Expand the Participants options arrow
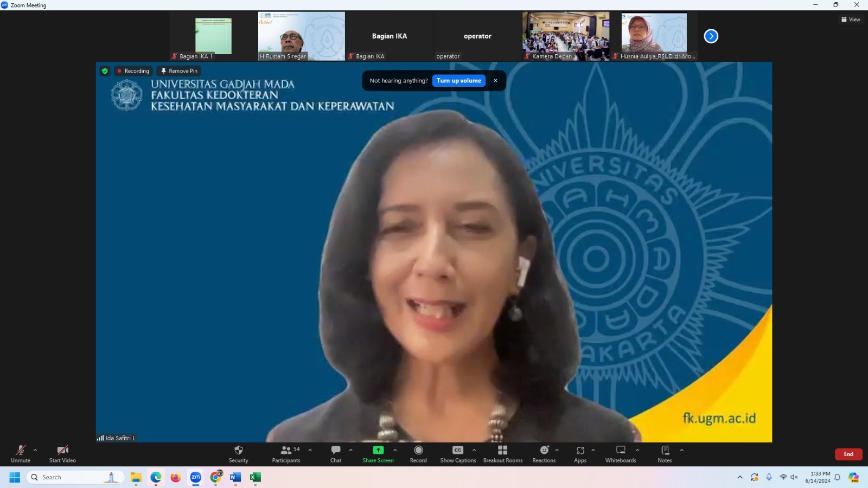The width and height of the screenshot is (868, 488). (310, 450)
